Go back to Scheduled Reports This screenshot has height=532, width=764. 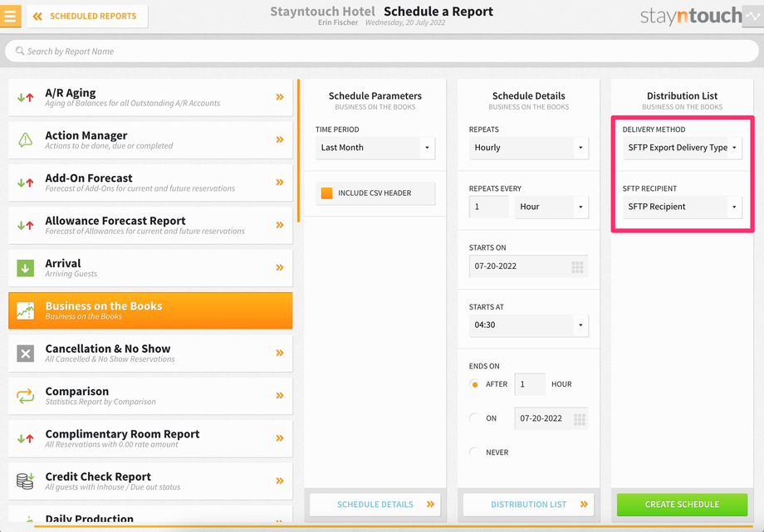click(88, 16)
